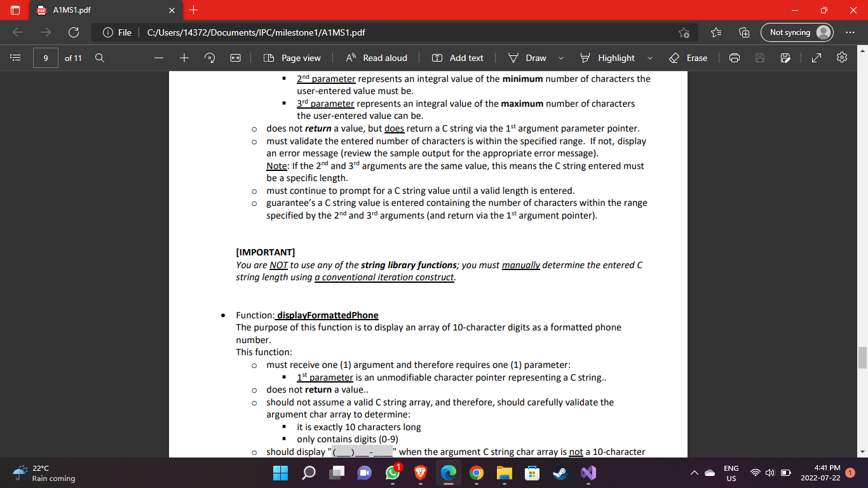Click the scroll up arrow

coord(862,50)
